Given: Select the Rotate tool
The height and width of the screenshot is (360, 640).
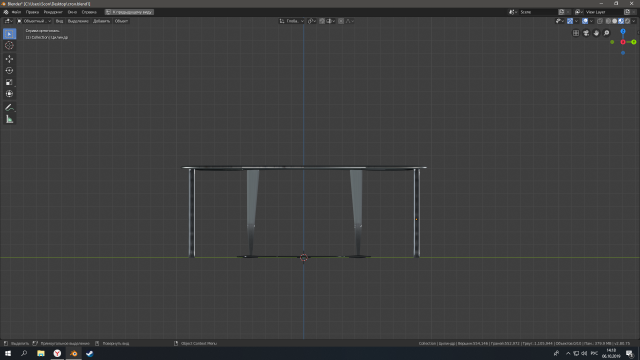Looking at the screenshot, I should click(x=9, y=71).
